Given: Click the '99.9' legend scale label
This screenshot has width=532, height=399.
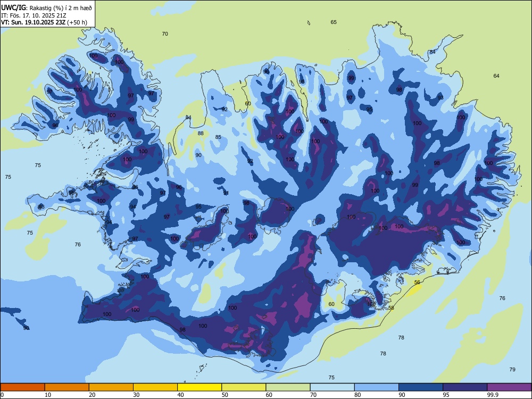Looking at the screenshot, I should pyautogui.click(x=492, y=395).
